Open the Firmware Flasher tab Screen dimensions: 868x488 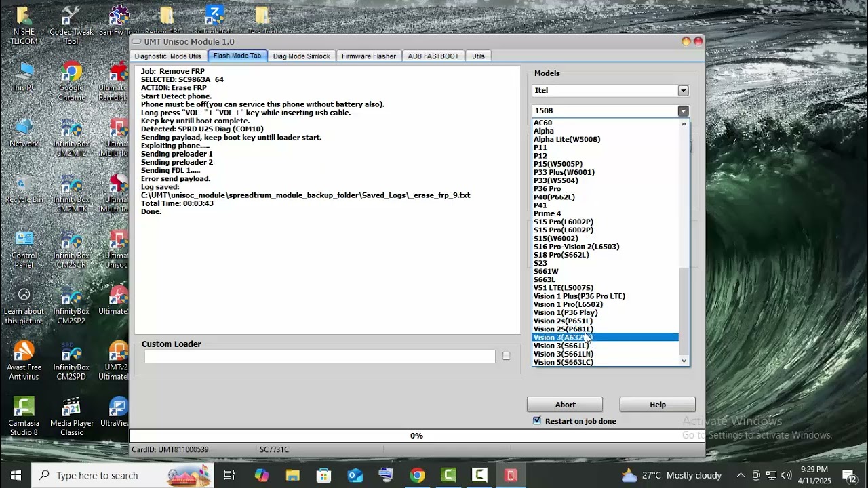point(369,56)
